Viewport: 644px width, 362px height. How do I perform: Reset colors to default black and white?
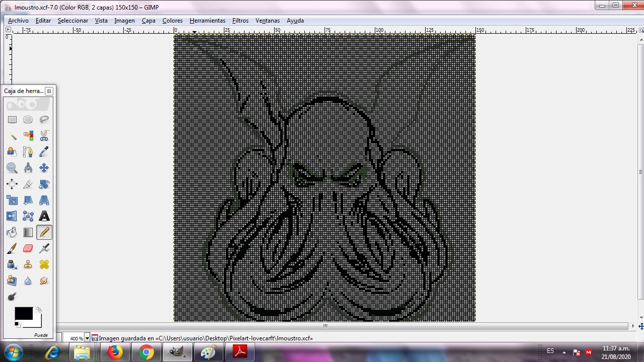coord(18,324)
